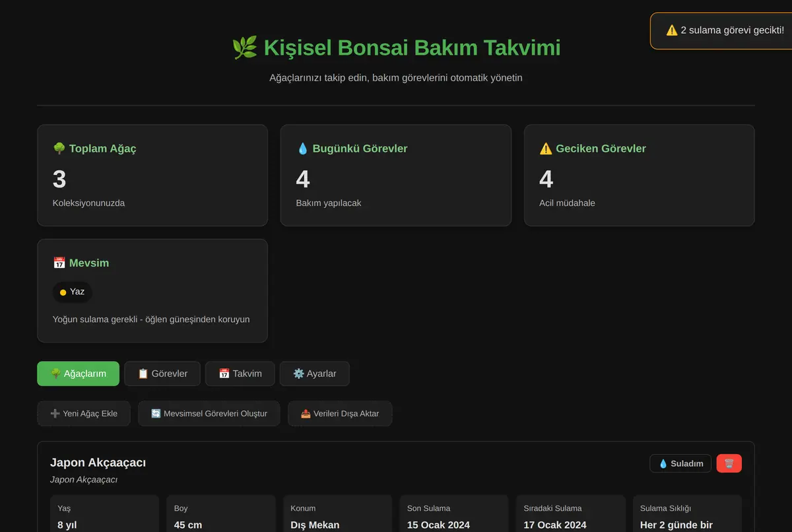Click Suladım for Japon Akçaağacı
This screenshot has width=792, height=532.
point(680,463)
